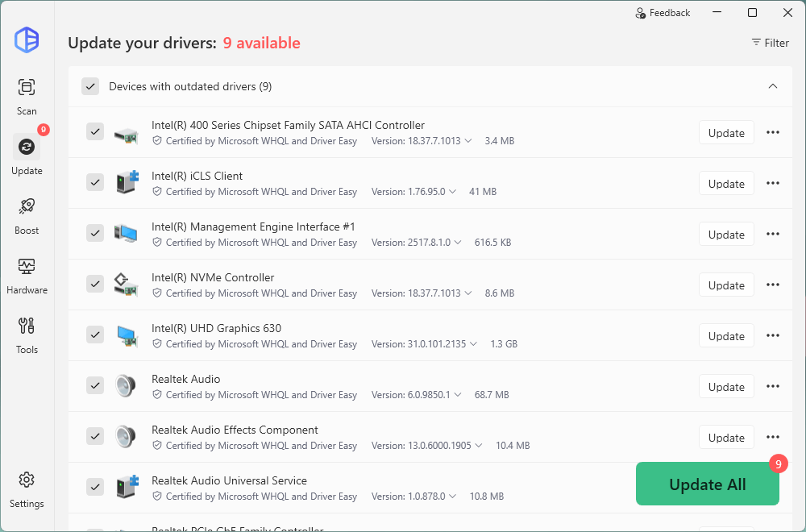This screenshot has height=532, width=806.
Task: Uncheck Intel 400 Series SATA AHCI Controller
Action: pos(95,131)
